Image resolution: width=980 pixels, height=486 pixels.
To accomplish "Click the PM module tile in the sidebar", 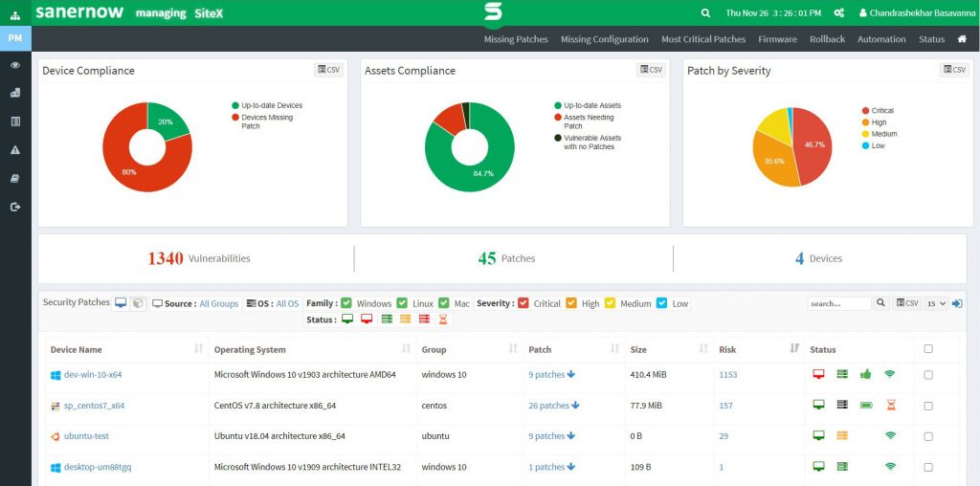I will coord(15,38).
